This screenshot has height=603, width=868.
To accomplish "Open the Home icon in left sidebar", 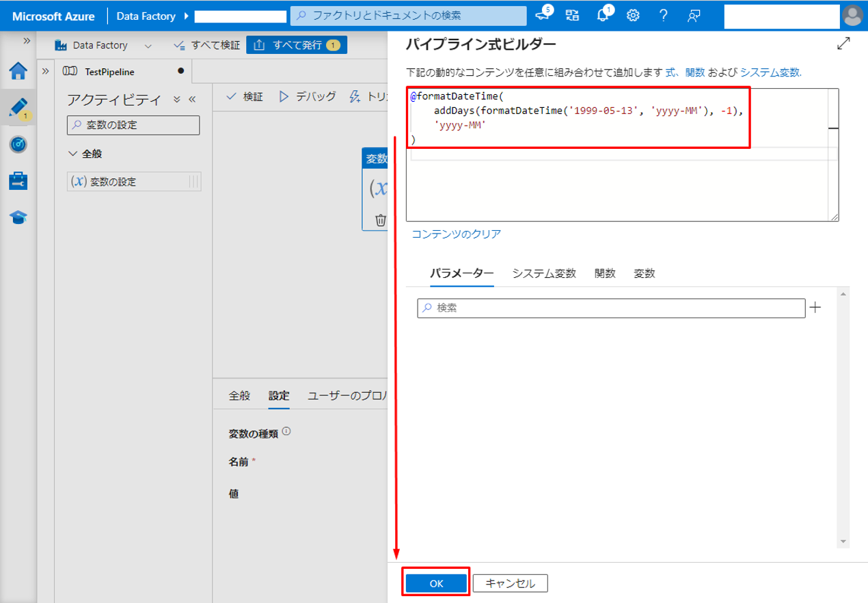I will [x=18, y=71].
